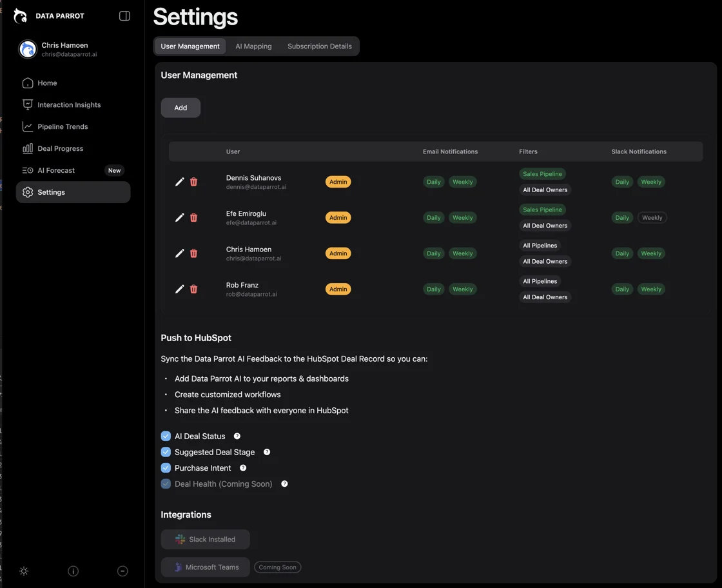Image resolution: width=722 pixels, height=588 pixels.
Task: Click edit pencil for Rob Franz
Action: point(180,289)
